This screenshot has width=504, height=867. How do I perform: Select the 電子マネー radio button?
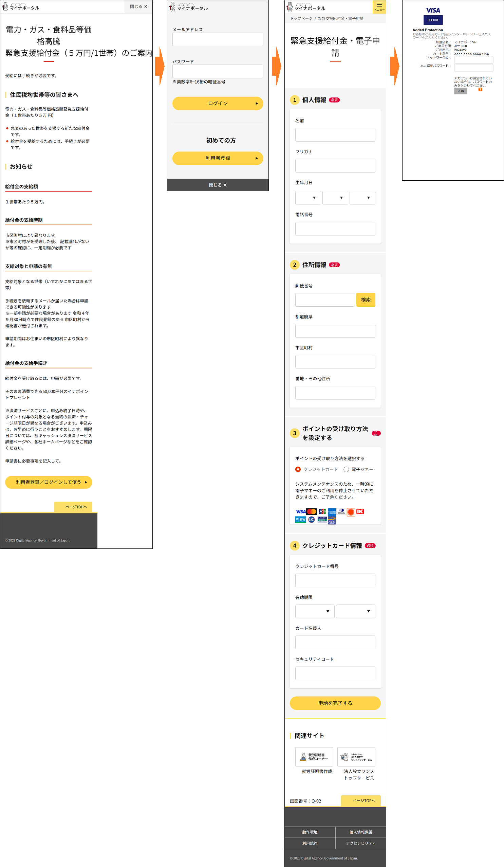point(346,469)
